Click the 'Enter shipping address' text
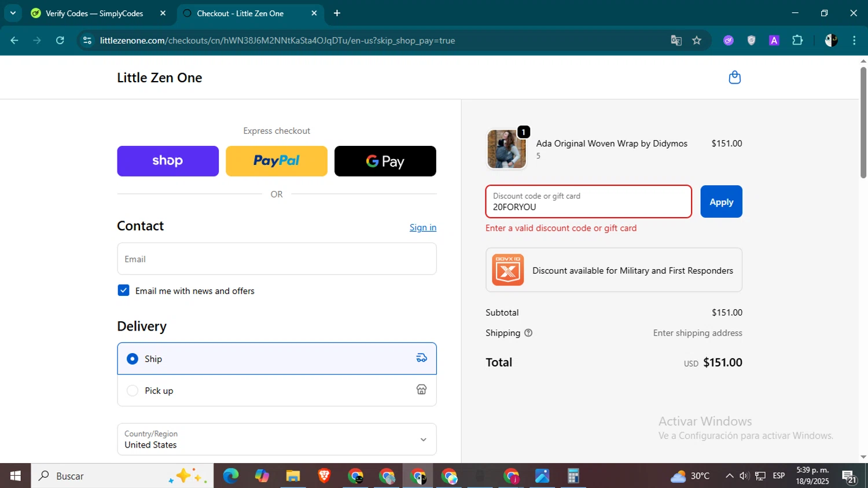868x488 pixels. [697, 333]
